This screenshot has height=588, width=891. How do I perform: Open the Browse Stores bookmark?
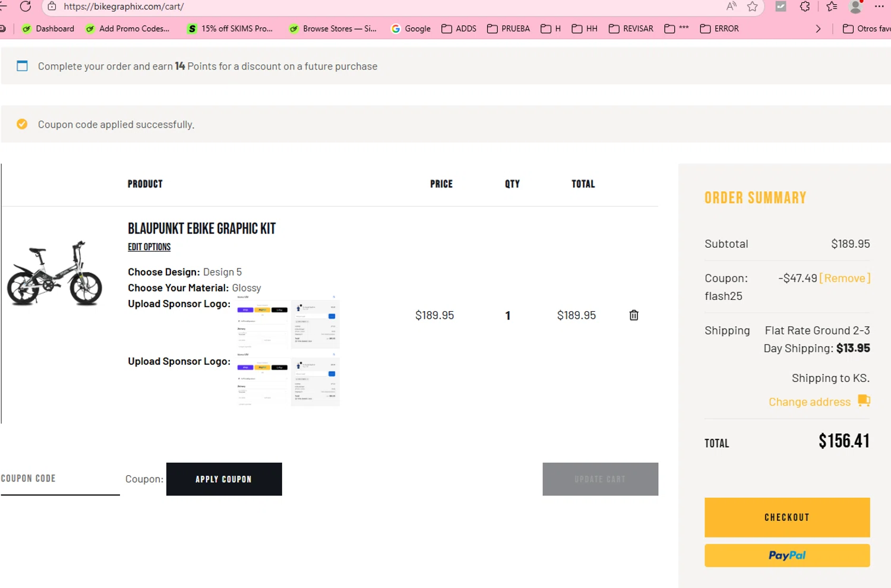tap(333, 29)
